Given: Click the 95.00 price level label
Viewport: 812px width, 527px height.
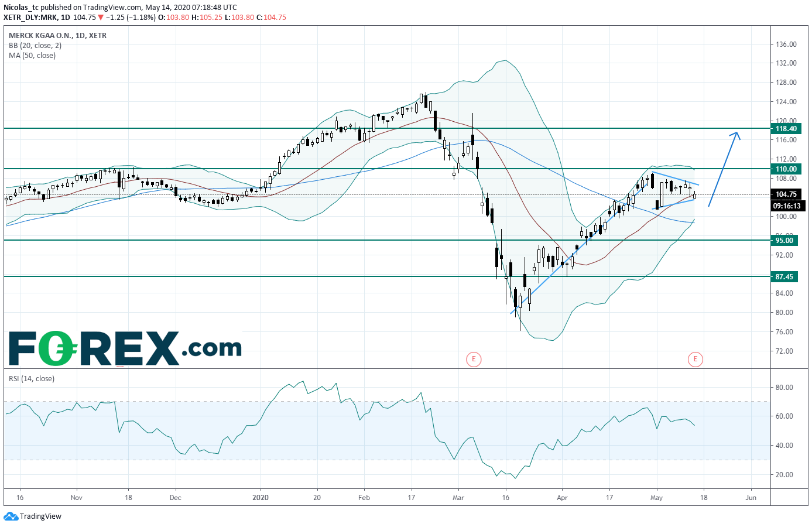Looking at the screenshot, I should tap(784, 240).
